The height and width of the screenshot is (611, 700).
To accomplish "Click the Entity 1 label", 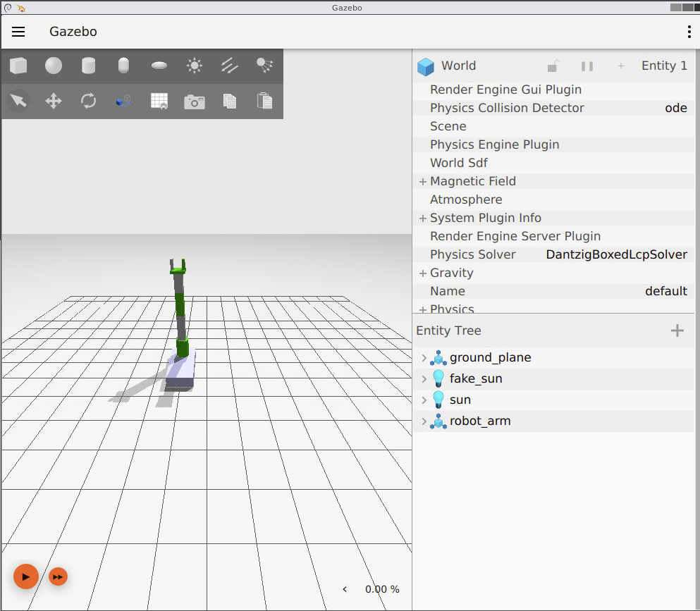I will [664, 66].
